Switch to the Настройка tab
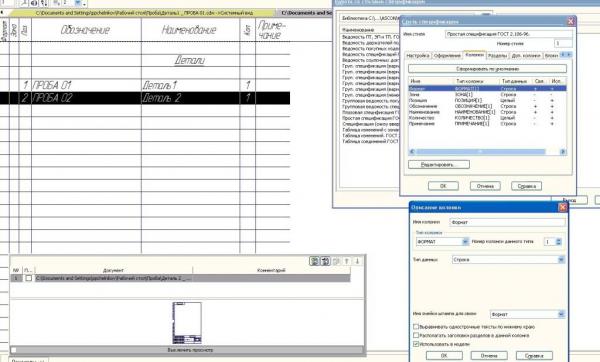Image resolution: width=600 pixels, height=362 pixels. 417,55
